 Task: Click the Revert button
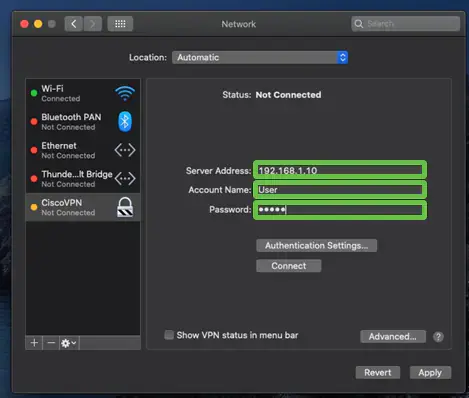tap(378, 372)
